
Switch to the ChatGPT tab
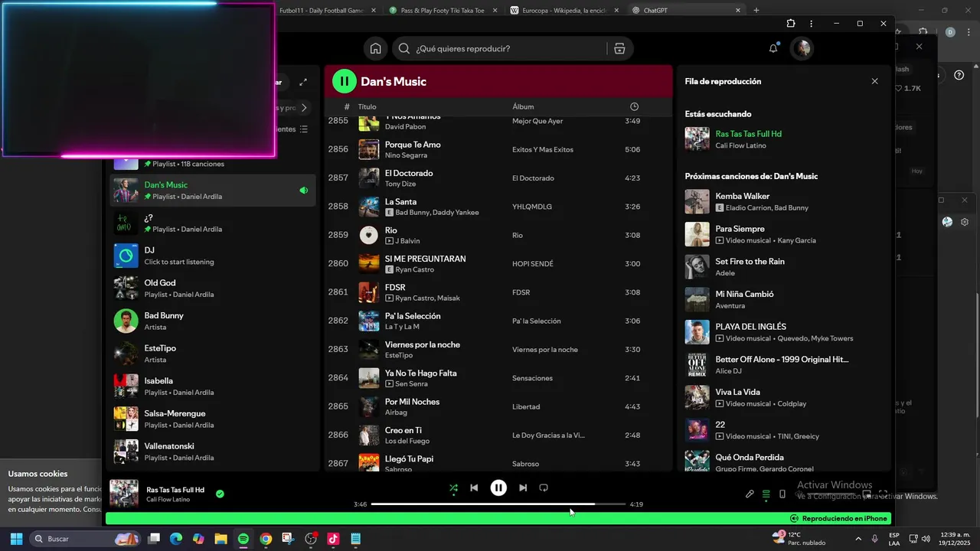point(686,11)
